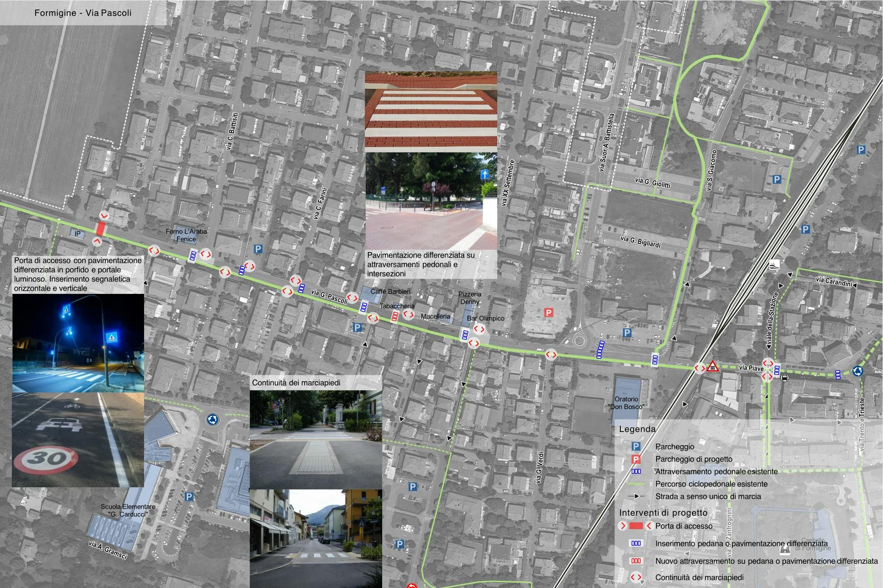Click the 'Pizzeria Denny' label

point(470,298)
